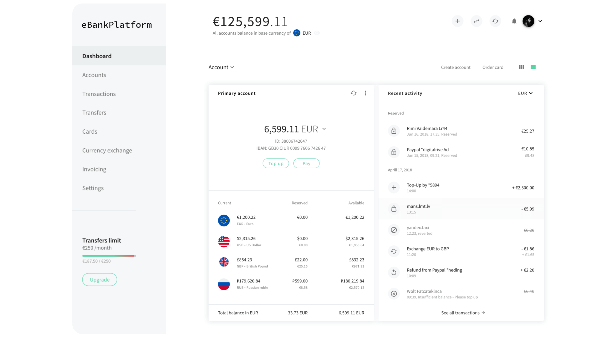Click the plus icon in top header
The width and height of the screenshot is (589, 364).
click(x=457, y=21)
